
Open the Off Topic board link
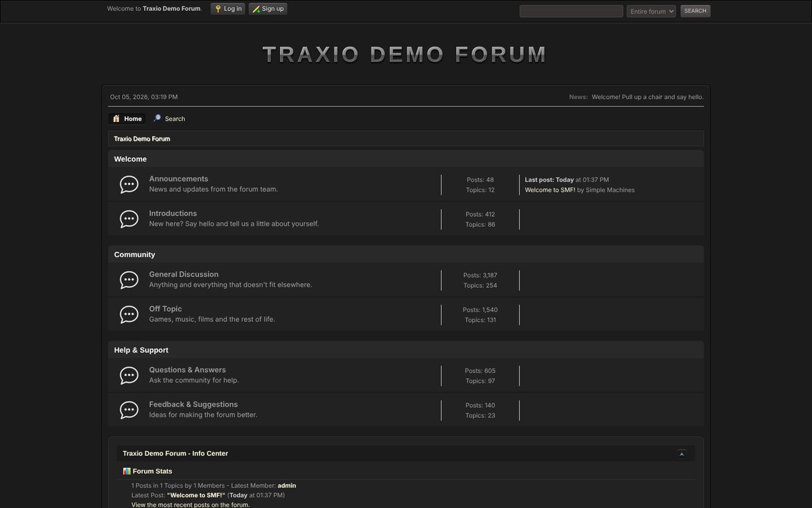[166, 309]
